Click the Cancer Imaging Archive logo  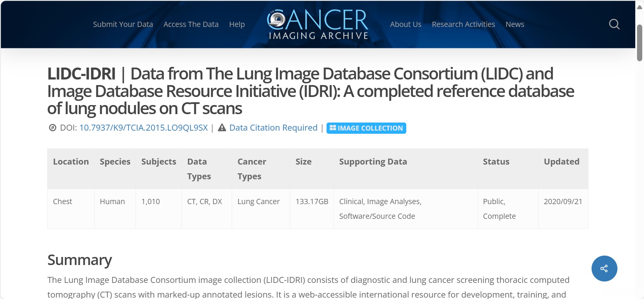pyautogui.click(x=318, y=24)
